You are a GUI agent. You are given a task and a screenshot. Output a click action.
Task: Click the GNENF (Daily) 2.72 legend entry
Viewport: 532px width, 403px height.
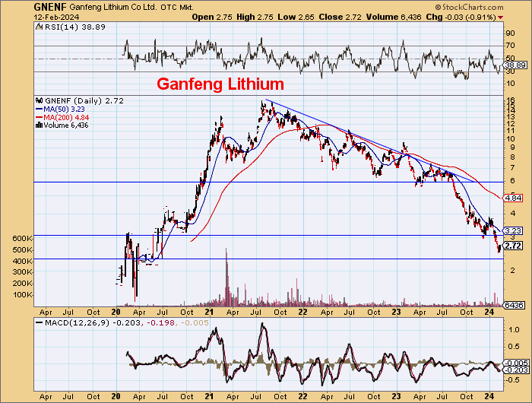[x=84, y=101]
